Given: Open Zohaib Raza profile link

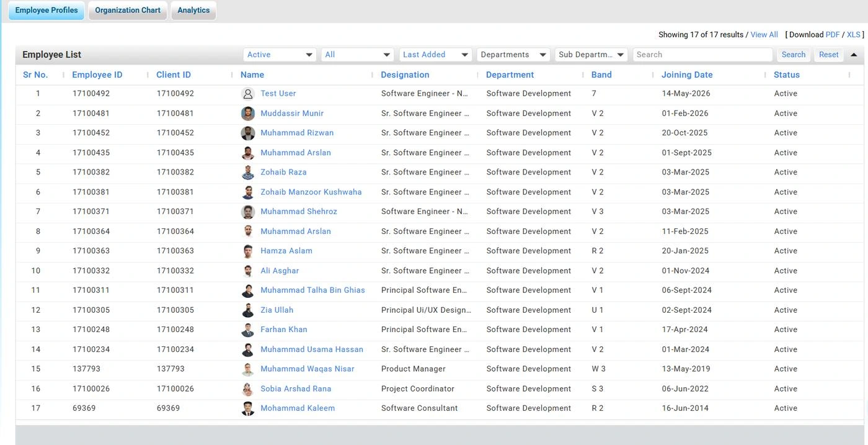Looking at the screenshot, I should (x=283, y=173).
